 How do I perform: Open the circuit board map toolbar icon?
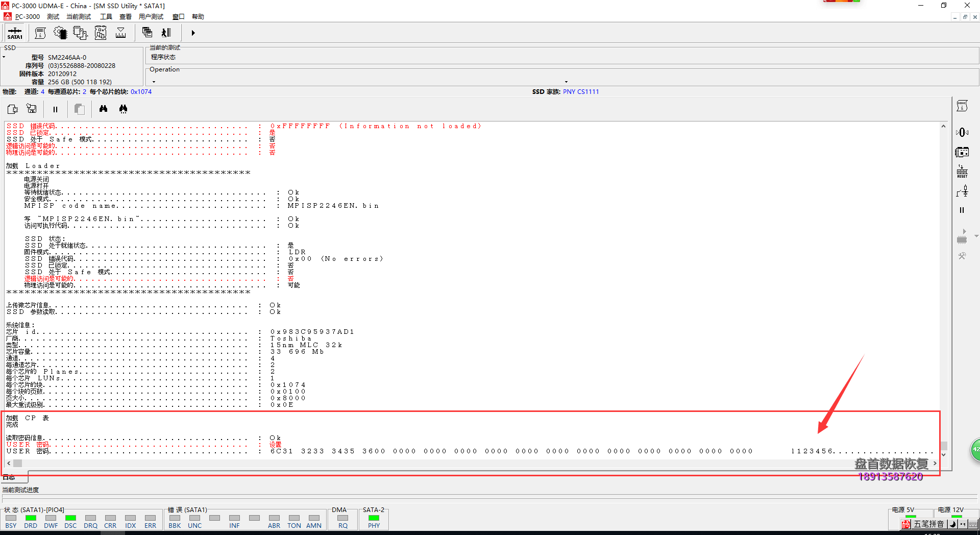pyautogui.click(x=101, y=33)
